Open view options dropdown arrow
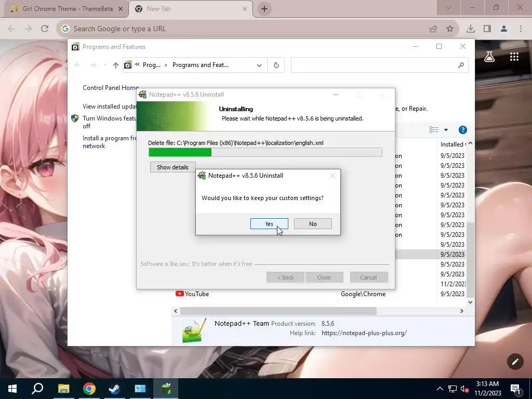 446,130
